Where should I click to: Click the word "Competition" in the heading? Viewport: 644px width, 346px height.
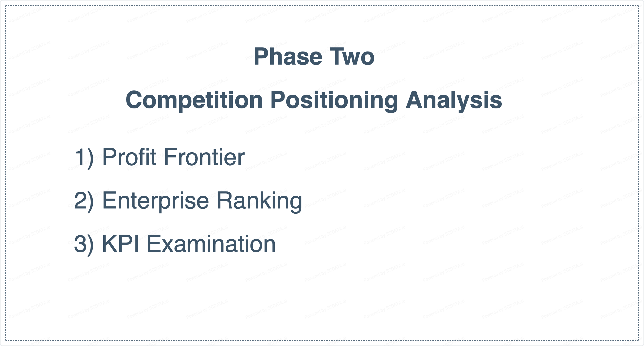click(194, 100)
